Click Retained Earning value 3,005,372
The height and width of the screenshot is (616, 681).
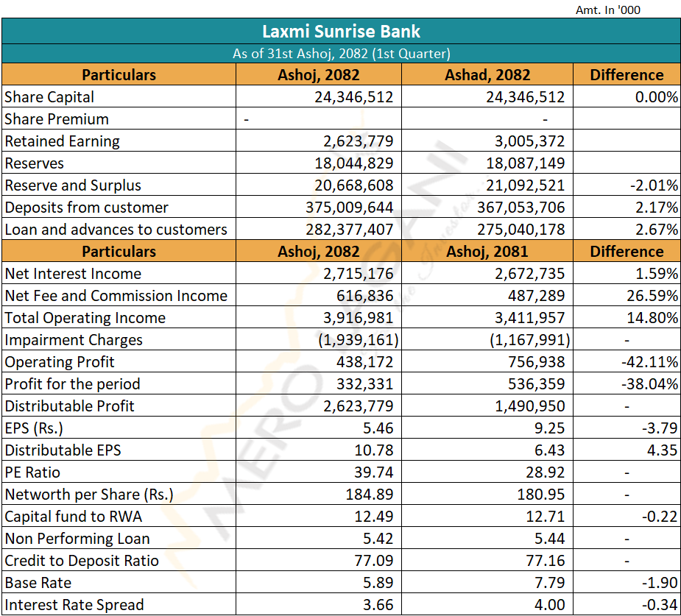point(525,141)
